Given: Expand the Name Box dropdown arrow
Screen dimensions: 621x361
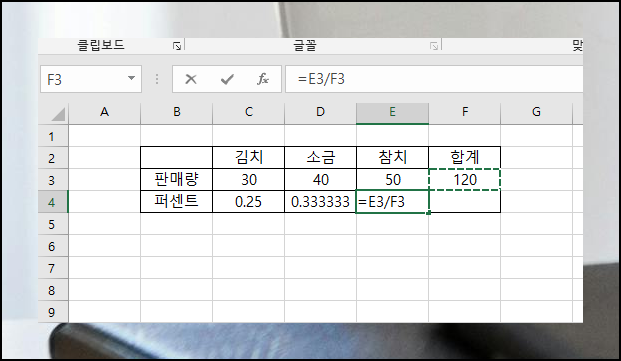Looking at the screenshot, I should (x=131, y=78).
